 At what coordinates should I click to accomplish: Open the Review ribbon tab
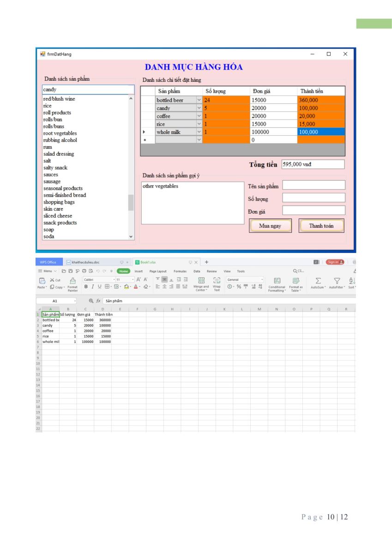click(211, 271)
